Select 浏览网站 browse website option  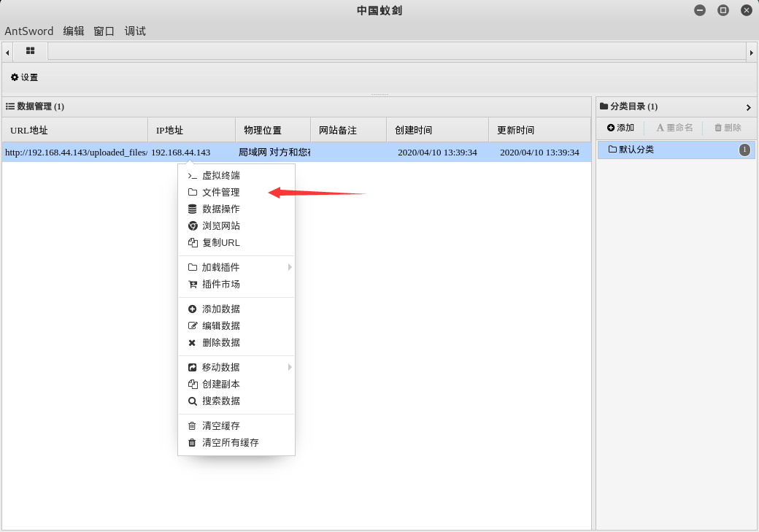point(236,225)
